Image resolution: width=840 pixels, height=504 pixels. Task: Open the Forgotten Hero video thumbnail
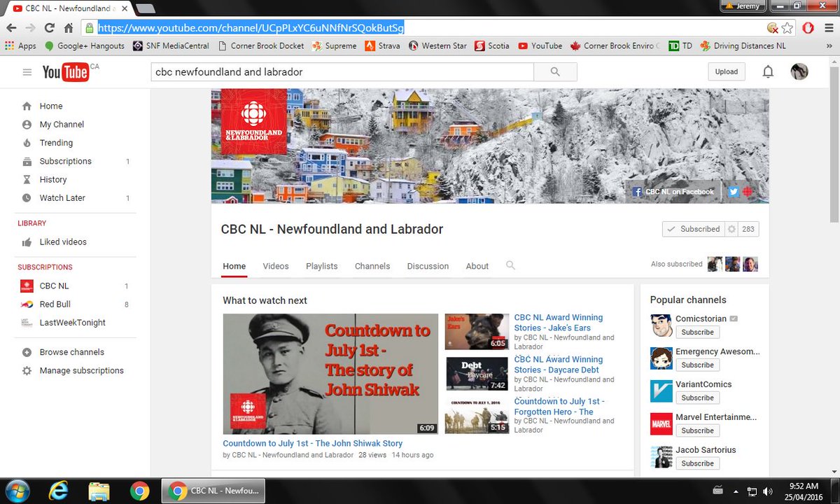tap(477, 416)
